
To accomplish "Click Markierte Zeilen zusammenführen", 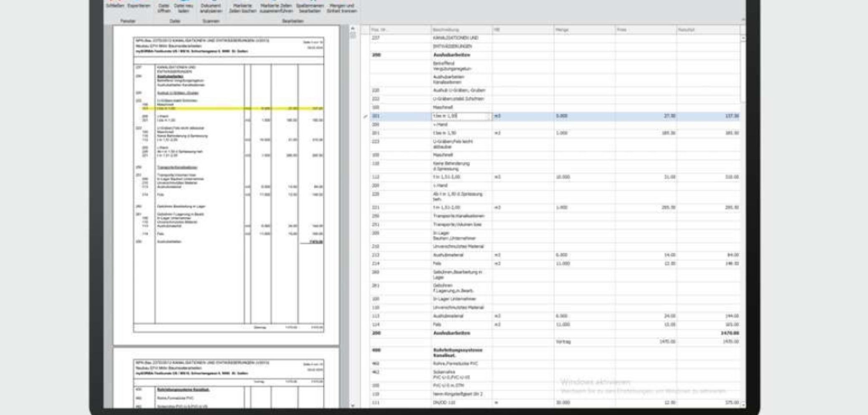I will [x=276, y=8].
